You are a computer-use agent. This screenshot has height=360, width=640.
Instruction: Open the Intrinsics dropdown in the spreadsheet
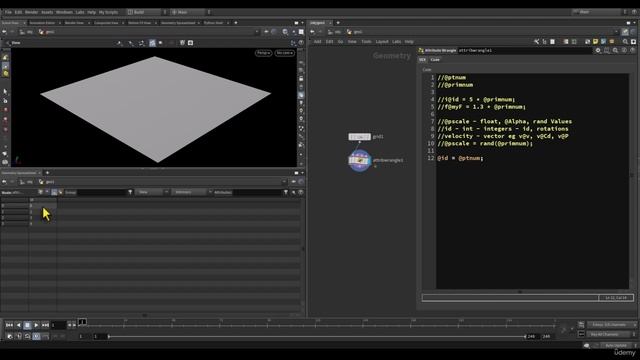pyautogui.click(x=191, y=192)
